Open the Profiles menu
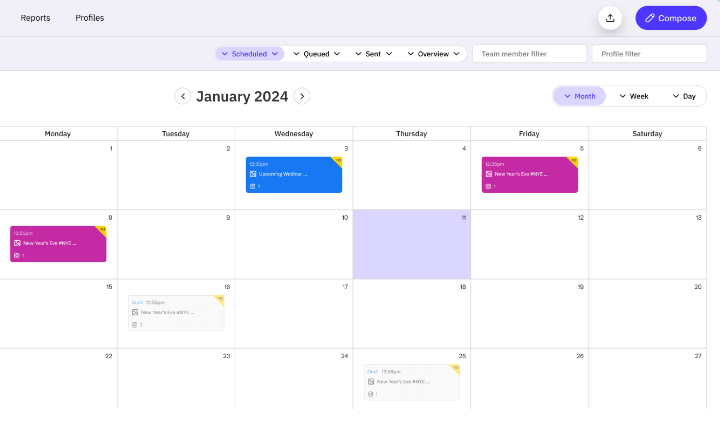Viewport: 720px width, 426px height. (x=89, y=18)
